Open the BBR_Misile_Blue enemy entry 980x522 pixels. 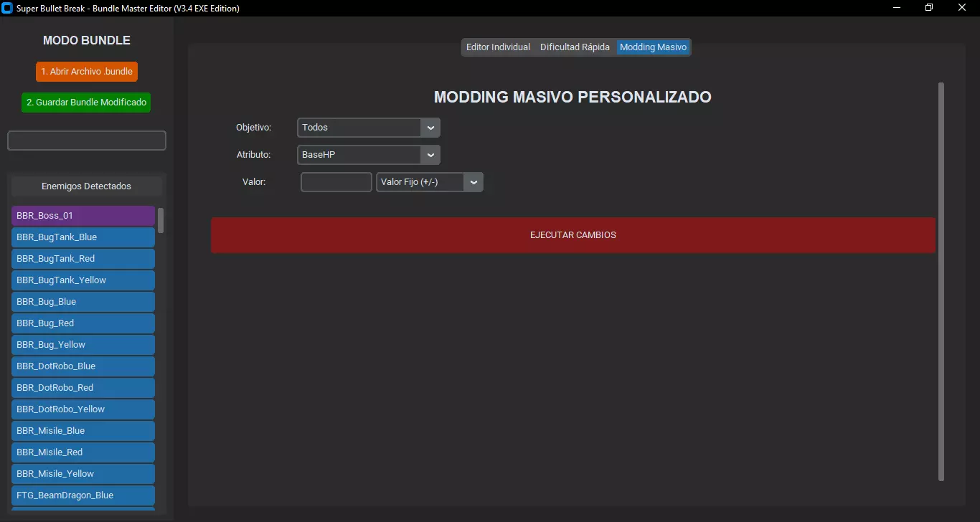83,431
